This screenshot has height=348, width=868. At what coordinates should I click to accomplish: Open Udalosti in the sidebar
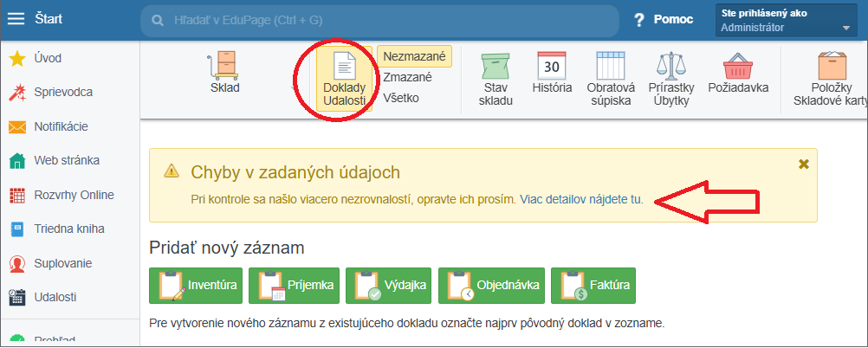55,297
